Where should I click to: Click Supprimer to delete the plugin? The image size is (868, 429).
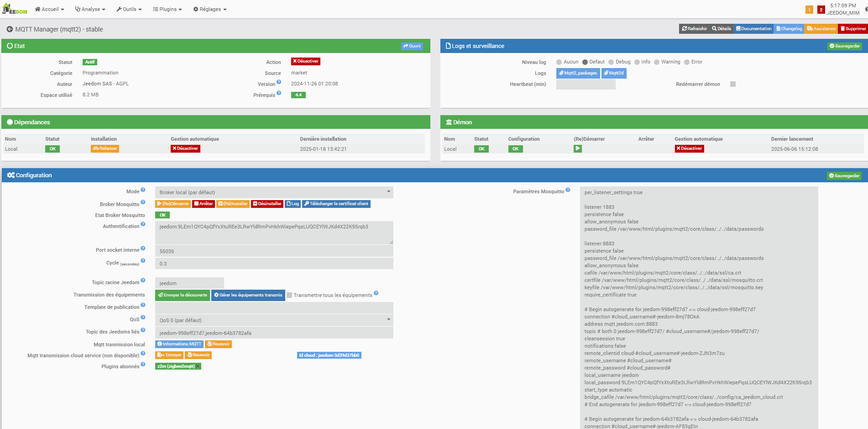point(853,29)
